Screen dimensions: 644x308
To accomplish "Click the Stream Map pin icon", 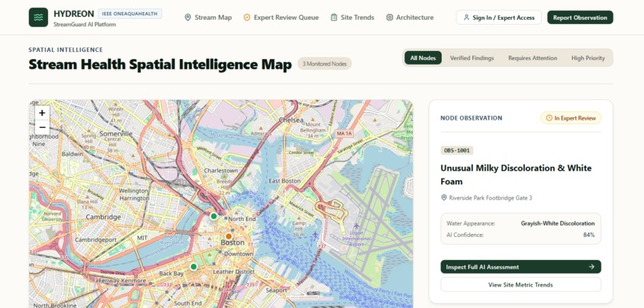I will (188, 18).
